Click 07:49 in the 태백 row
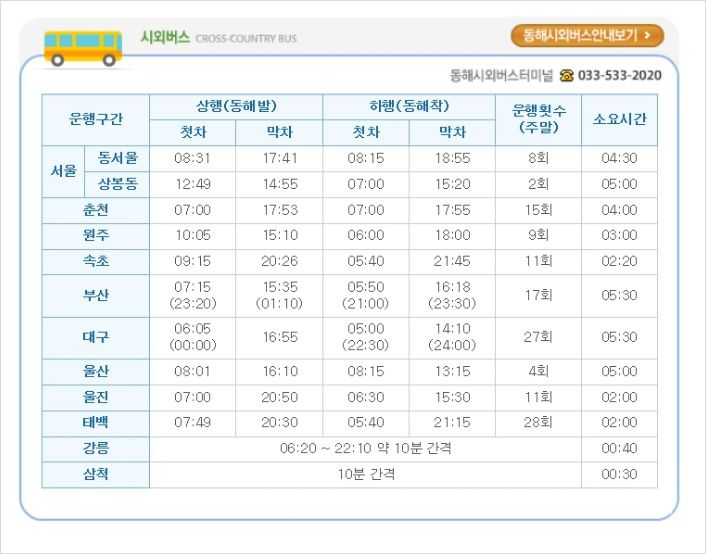The image size is (706, 554). coord(192,422)
